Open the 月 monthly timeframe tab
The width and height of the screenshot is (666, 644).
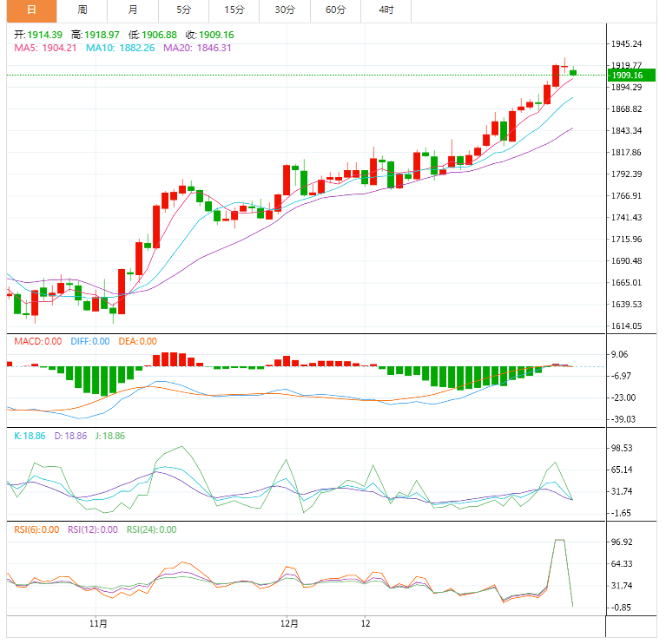coord(132,10)
